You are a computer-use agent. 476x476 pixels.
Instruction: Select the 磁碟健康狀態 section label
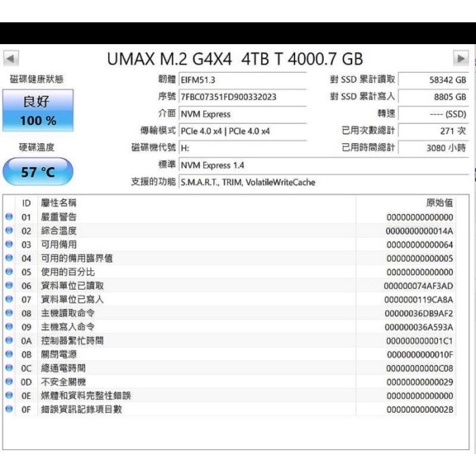(x=38, y=78)
